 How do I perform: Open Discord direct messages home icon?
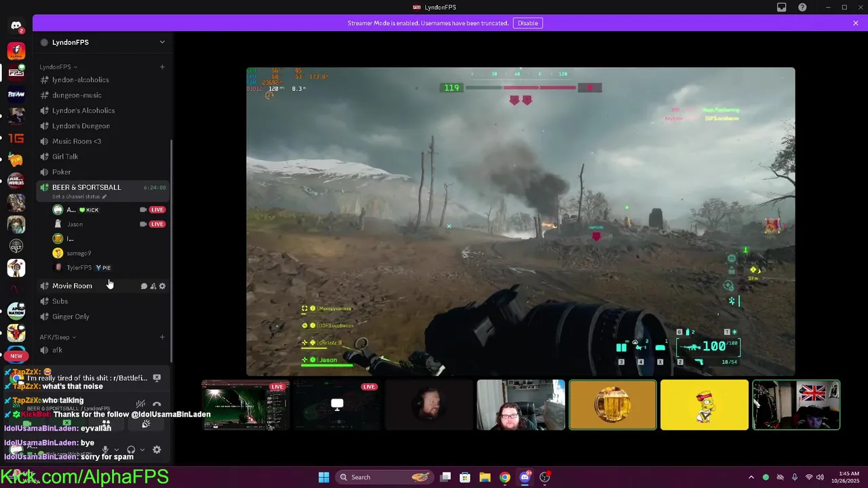[x=16, y=26]
